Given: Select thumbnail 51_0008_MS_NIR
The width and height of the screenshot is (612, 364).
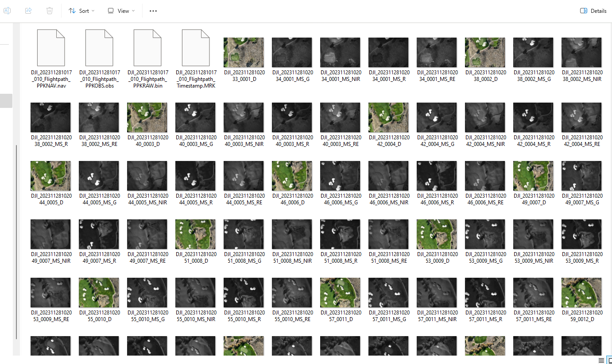Looking at the screenshot, I should 292,234.
